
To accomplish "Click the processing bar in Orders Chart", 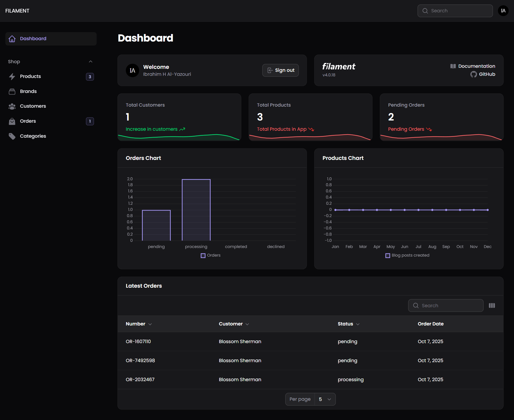I will click(x=196, y=210).
